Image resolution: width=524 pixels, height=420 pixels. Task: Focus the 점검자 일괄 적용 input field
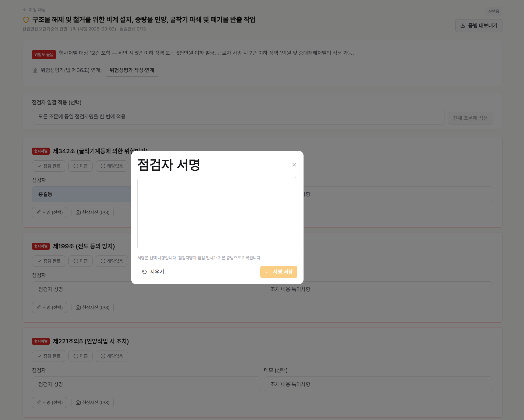coord(238,117)
